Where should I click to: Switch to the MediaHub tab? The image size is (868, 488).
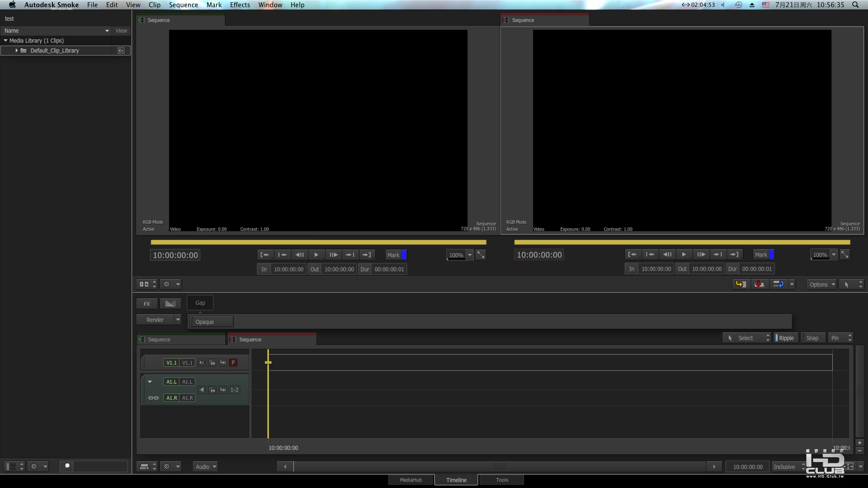[x=410, y=480]
